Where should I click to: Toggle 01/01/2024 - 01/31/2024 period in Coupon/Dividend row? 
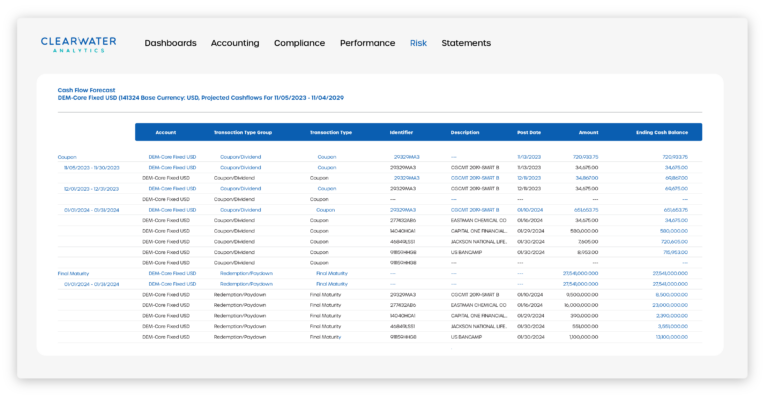92,210
